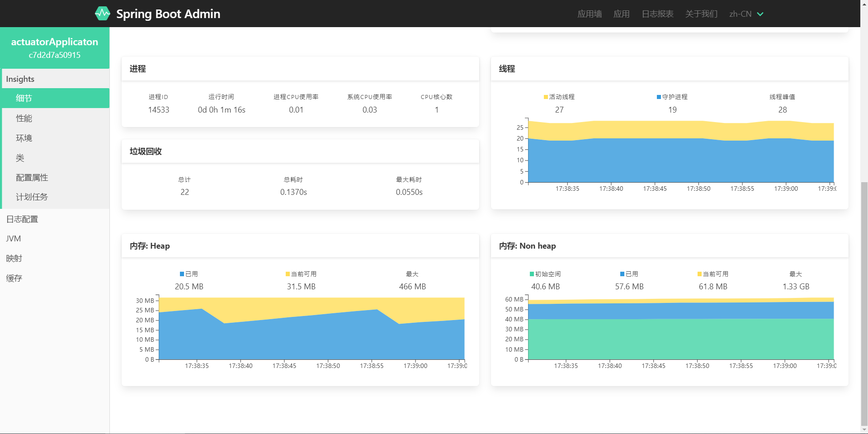The image size is (868, 434).
Task: Open the zh-CN language dropdown
Action: tap(741, 14)
